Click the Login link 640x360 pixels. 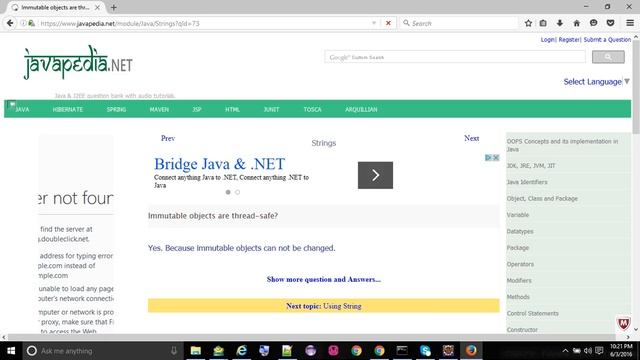pos(548,40)
